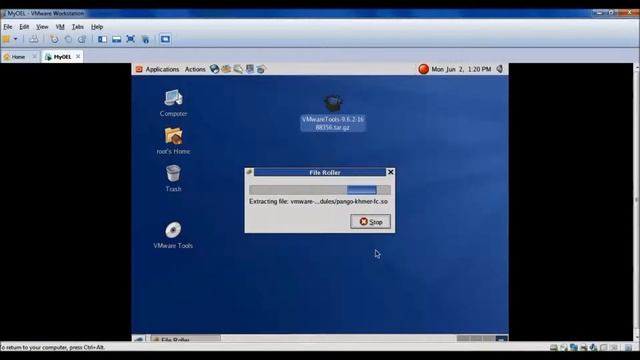This screenshot has width=640, height=360.
Task: Open the volume speaker icon
Action: (500, 69)
